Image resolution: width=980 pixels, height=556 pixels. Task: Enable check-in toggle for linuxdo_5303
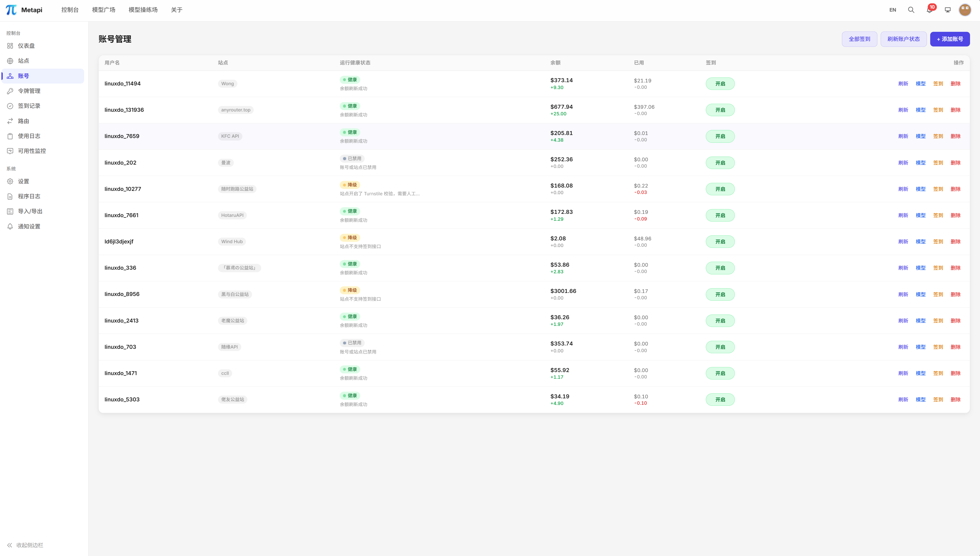pyautogui.click(x=720, y=399)
